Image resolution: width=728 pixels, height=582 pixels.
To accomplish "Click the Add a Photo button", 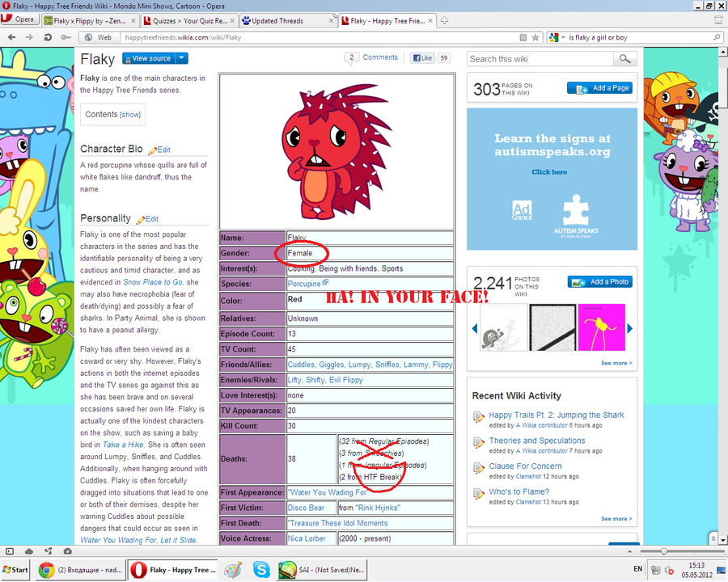I will [600, 282].
